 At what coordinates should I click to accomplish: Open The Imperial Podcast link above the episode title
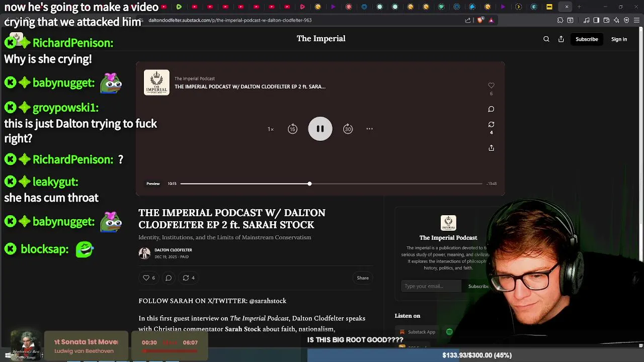(194, 78)
